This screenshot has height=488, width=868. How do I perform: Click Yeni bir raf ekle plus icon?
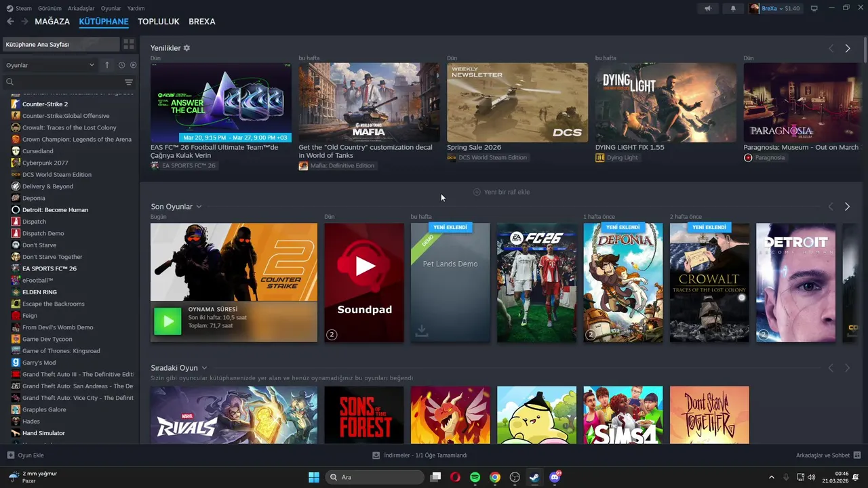[x=477, y=192]
